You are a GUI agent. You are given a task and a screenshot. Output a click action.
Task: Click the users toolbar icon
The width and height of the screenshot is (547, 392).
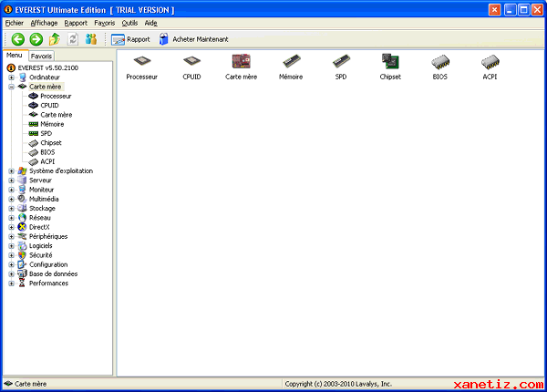91,39
